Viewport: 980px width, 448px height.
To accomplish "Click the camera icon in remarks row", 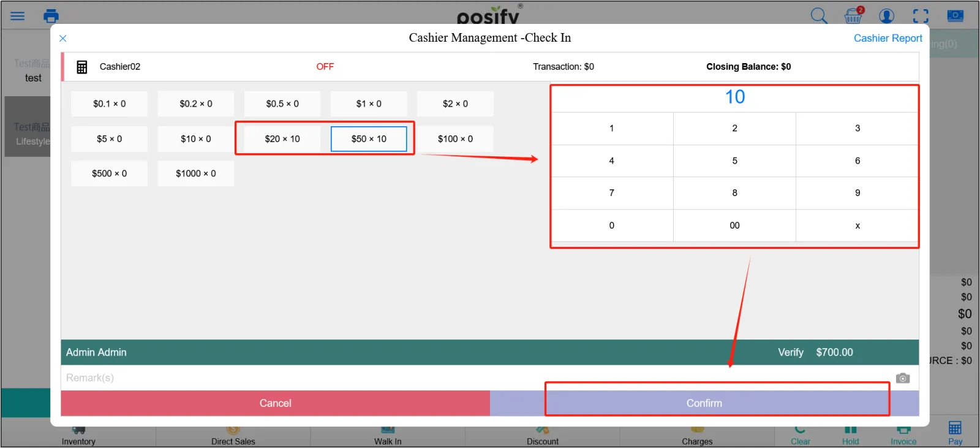I will [x=902, y=378].
